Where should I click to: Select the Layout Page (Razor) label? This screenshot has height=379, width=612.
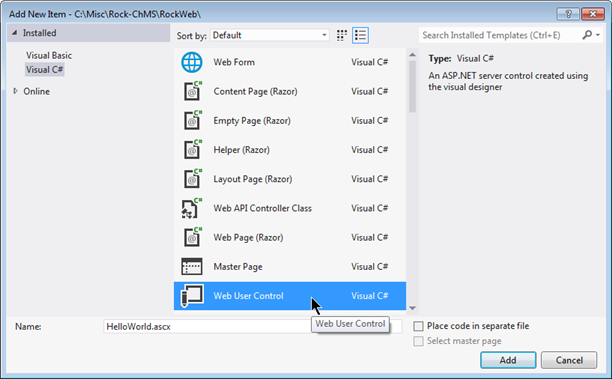tap(253, 179)
